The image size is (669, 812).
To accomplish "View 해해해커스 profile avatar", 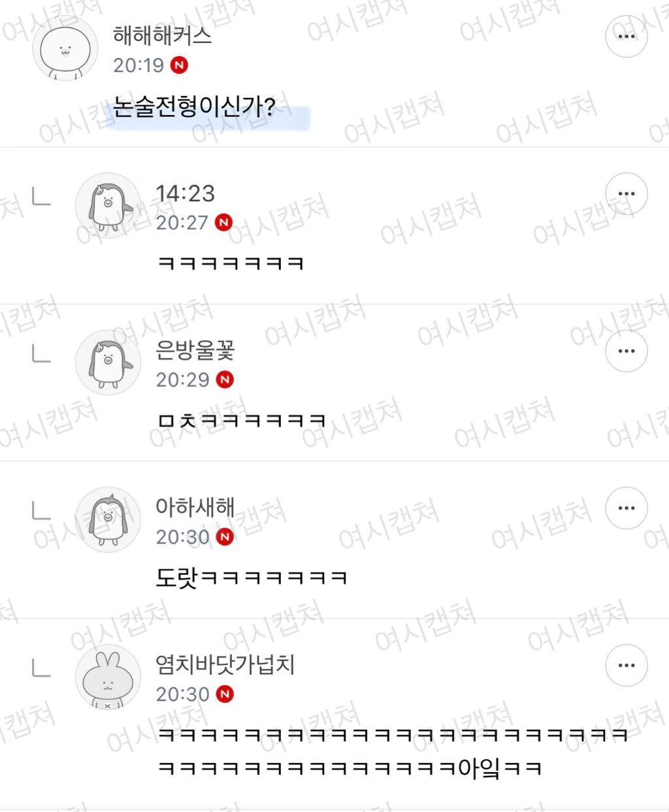I will [65, 49].
